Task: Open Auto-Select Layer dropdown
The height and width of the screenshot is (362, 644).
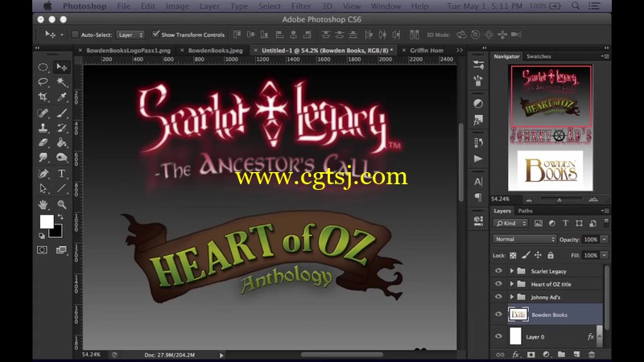Action: (130, 35)
